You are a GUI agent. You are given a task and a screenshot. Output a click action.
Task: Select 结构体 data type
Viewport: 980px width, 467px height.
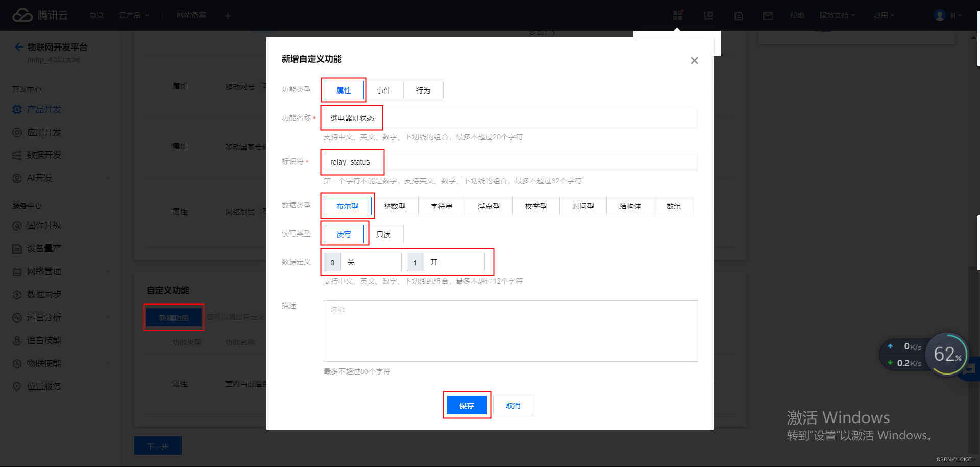[x=630, y=206]
